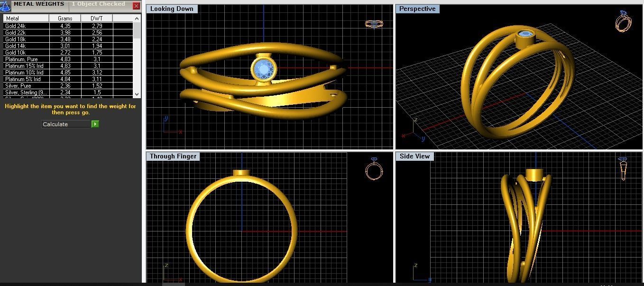Click the metal list scroll up arrow

pos(137,18)
